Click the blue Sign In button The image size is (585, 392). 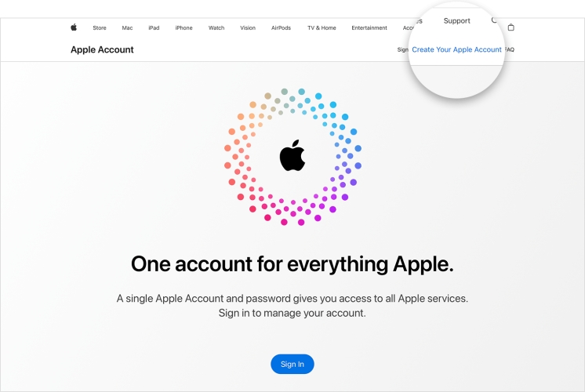click(292, 364)
